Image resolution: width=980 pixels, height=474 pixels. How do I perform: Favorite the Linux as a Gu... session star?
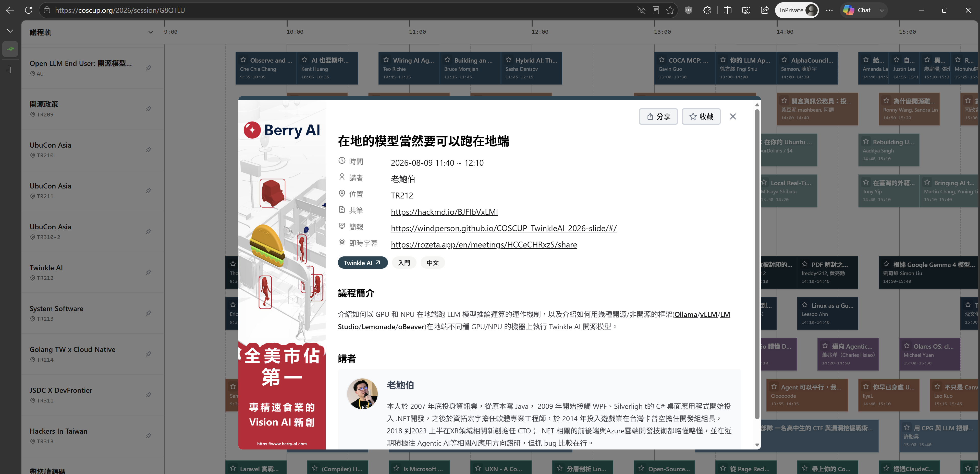pyautogui.click(x=805, y=305)
